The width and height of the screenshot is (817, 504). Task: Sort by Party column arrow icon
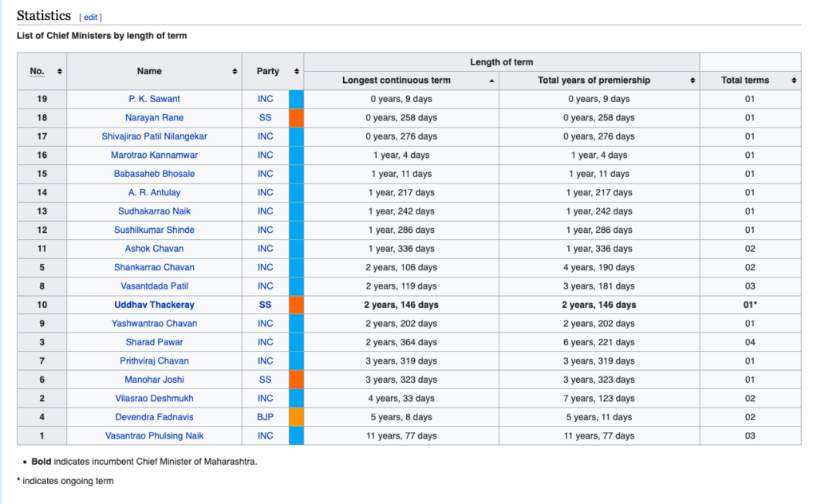pyautogui.click(x=296, y=72)
